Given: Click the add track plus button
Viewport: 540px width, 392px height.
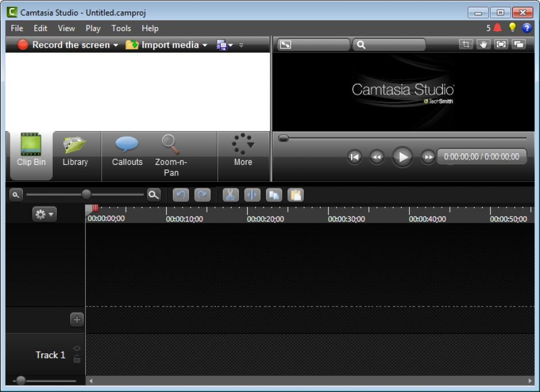Looking at the screenshot, I should (x=76, y=320).
